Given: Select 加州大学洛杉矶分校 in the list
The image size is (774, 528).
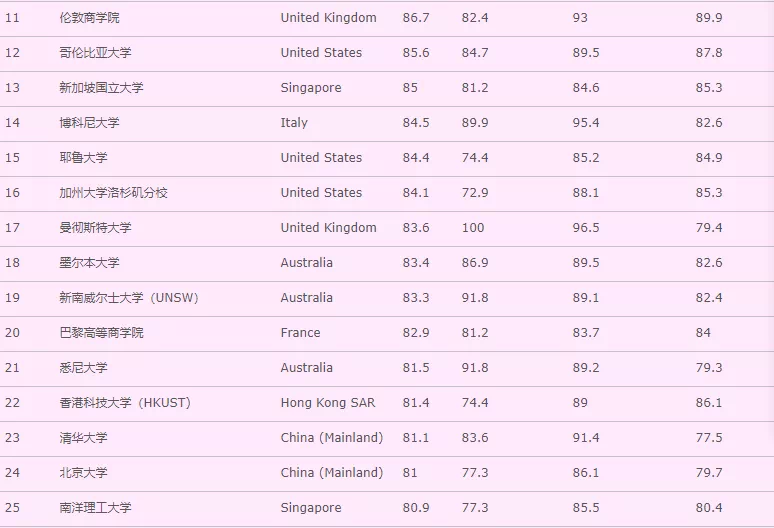Looking at the screenshot, I should tap(113, 193).
